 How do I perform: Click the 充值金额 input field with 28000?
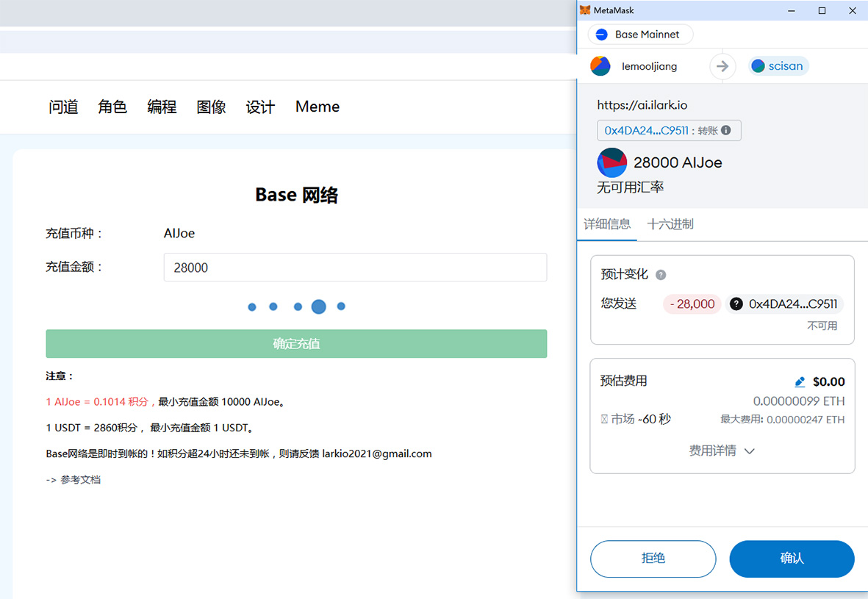[355, 268]
